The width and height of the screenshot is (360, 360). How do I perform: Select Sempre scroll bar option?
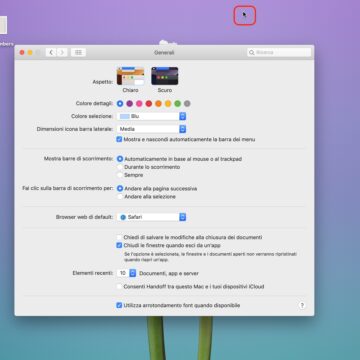[x=120, y=175]
